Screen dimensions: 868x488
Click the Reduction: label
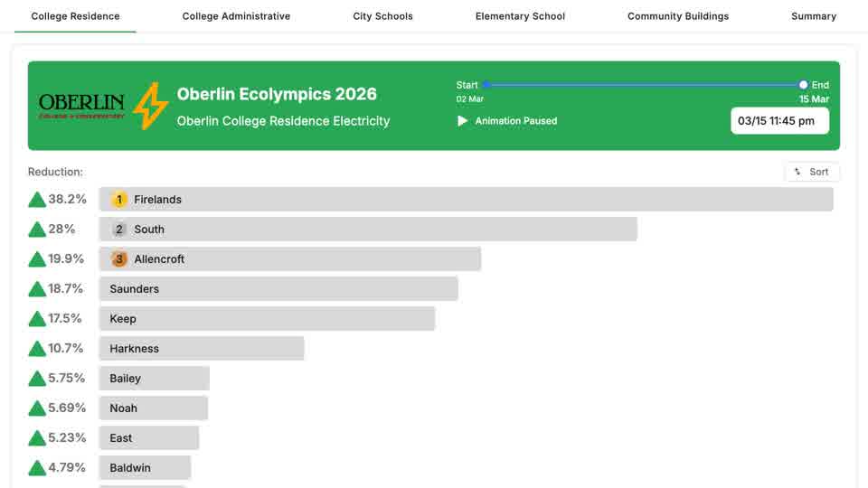click(x=55, y=172)
